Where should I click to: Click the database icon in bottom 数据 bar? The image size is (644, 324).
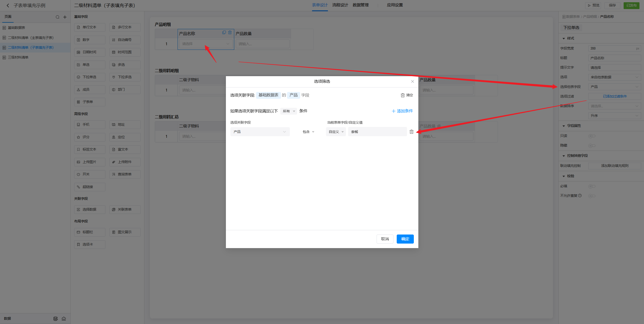pos(56,318)
